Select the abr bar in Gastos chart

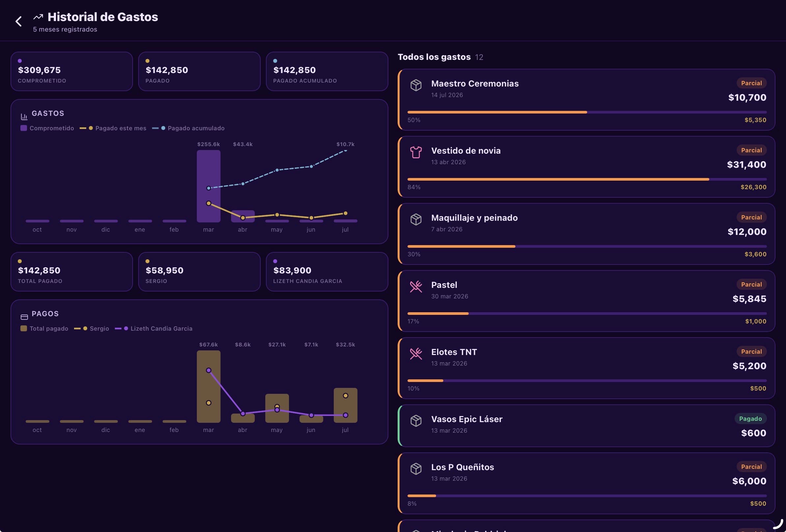[x=243, y=216]
